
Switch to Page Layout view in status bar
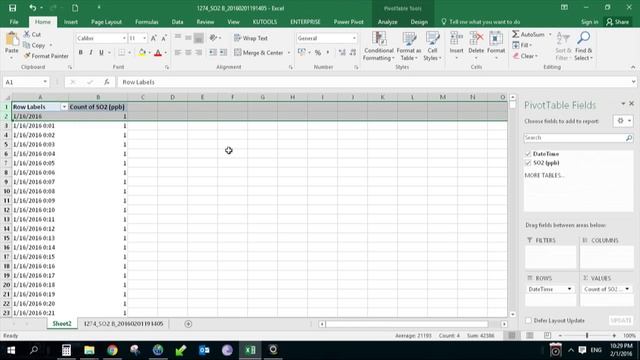pyautogui.click(x=530, y=336)
